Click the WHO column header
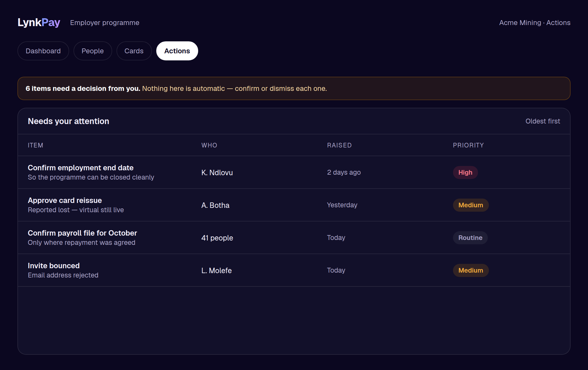Image resolution: width=588 pixels, height=370 pixels. (x=209, y=145)
